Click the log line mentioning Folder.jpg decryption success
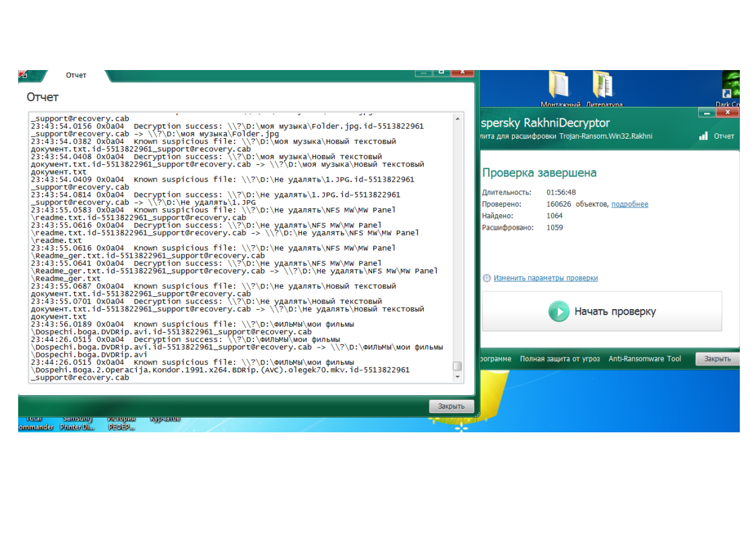The image size is (756, 534). [x=227, y=130]
